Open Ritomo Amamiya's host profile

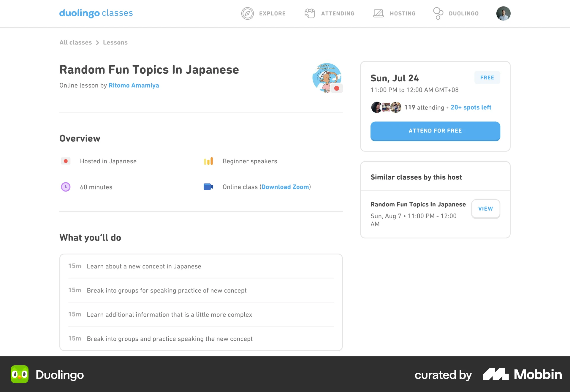(x=134, y=85)
